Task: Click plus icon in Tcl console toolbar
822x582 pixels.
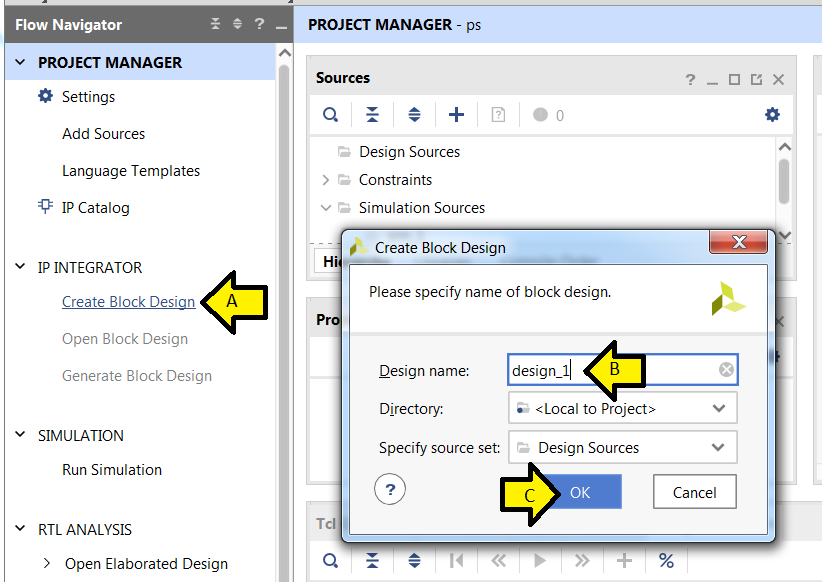Action: click(624, 561)
